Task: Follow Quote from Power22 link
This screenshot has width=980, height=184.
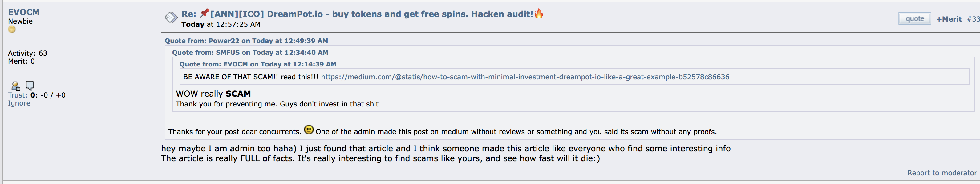Action: pos(246,41)
